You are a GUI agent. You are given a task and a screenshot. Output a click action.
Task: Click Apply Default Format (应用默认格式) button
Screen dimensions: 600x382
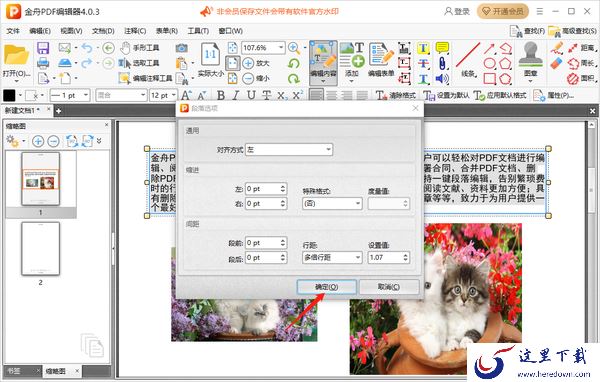tap(500, 95)
